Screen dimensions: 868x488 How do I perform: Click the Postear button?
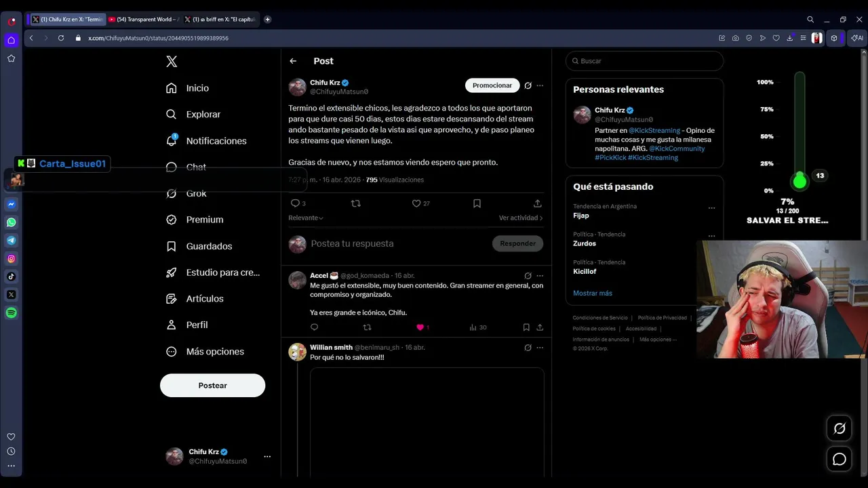[212, 385]
